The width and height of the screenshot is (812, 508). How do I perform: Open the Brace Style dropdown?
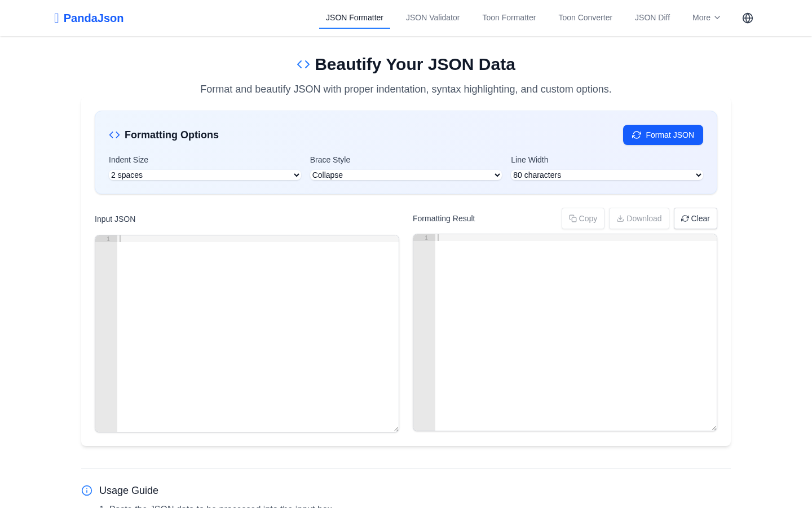(406, 175)
